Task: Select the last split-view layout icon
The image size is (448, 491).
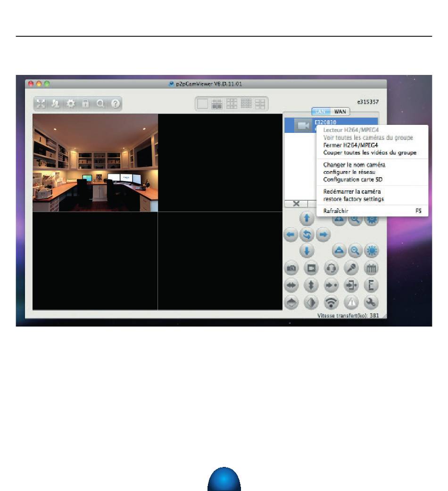Action: pos(260,104)
